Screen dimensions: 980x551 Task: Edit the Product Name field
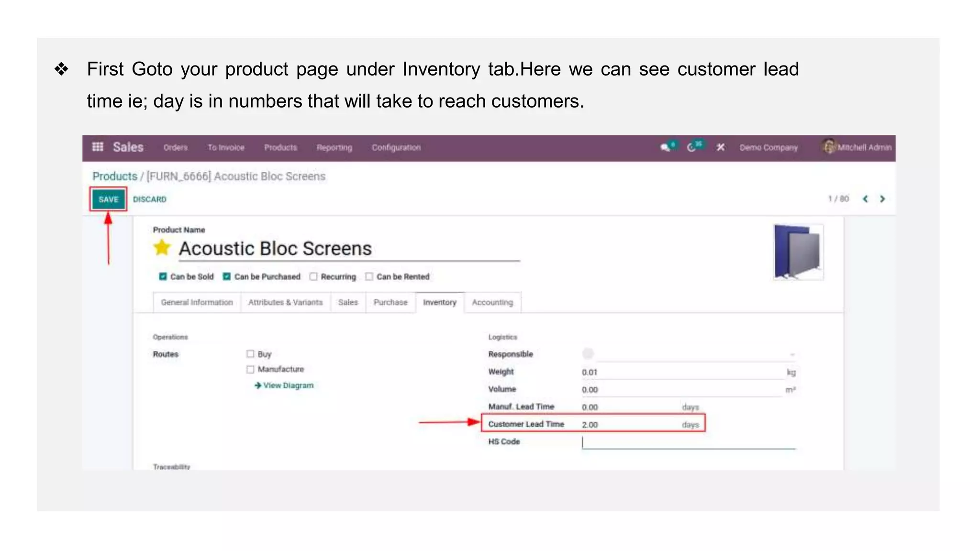349,249
